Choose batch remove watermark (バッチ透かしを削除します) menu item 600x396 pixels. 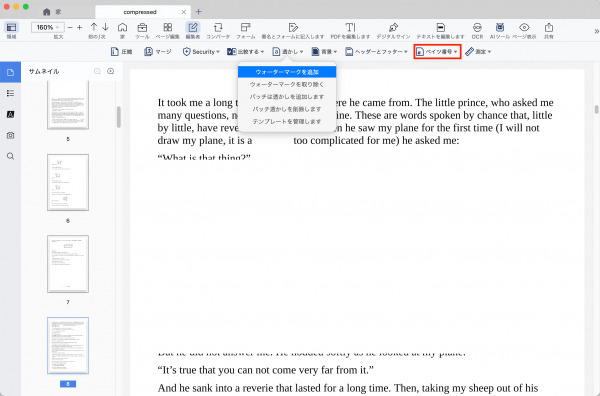pos(287,109)
